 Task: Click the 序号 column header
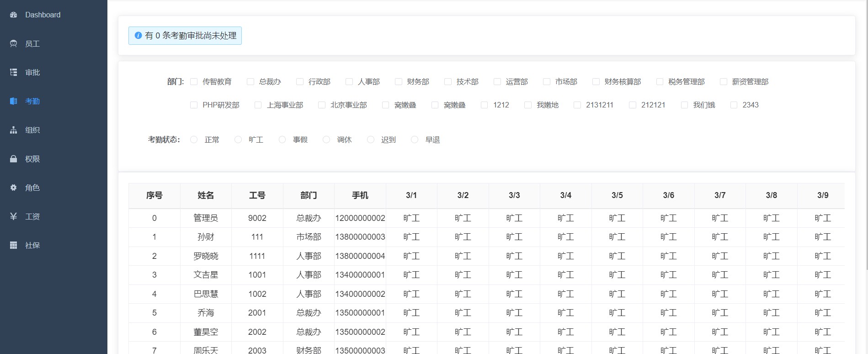coord(154,195)
